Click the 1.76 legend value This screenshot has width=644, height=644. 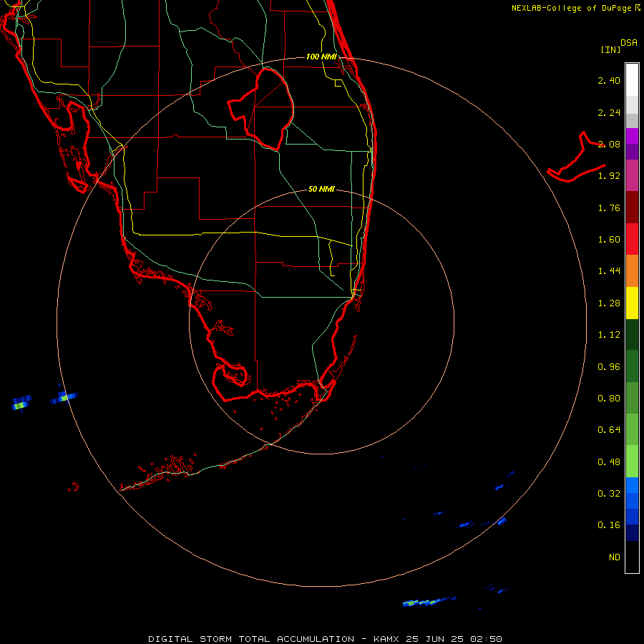point(609,208)
